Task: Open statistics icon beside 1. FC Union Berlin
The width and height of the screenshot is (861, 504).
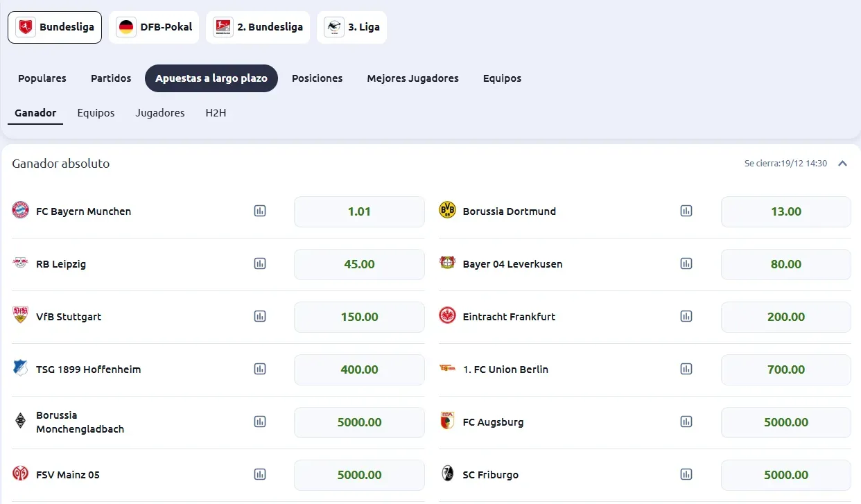Action: click(686, 369)
